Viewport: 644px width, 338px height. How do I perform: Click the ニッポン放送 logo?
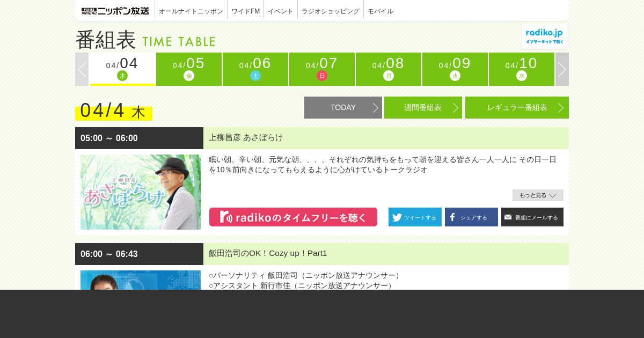pos(115,11)
